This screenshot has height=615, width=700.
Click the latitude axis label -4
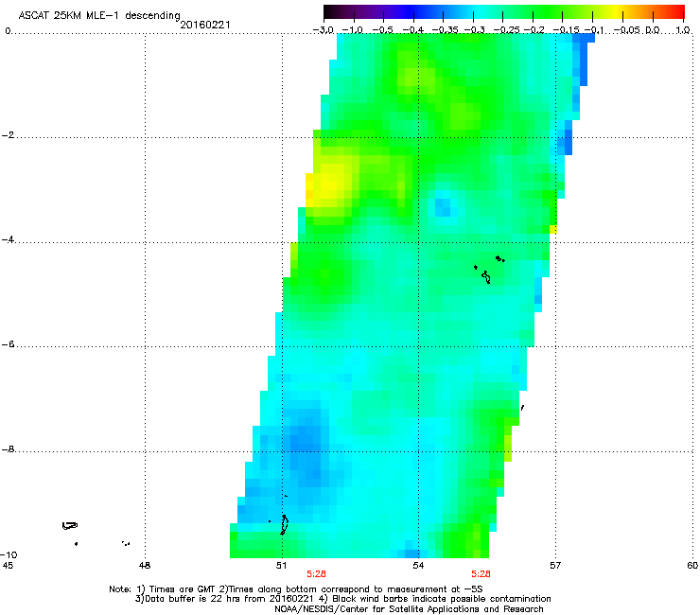point(8,239)
